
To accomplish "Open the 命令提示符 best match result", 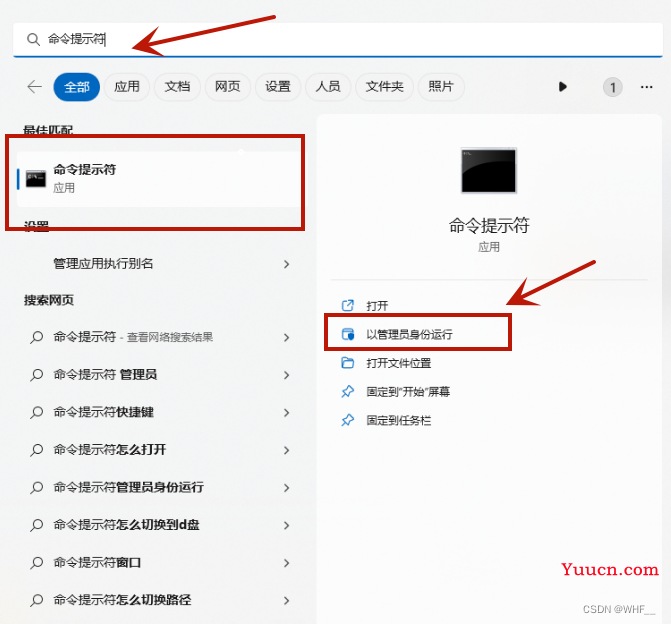I will (159, 179).
